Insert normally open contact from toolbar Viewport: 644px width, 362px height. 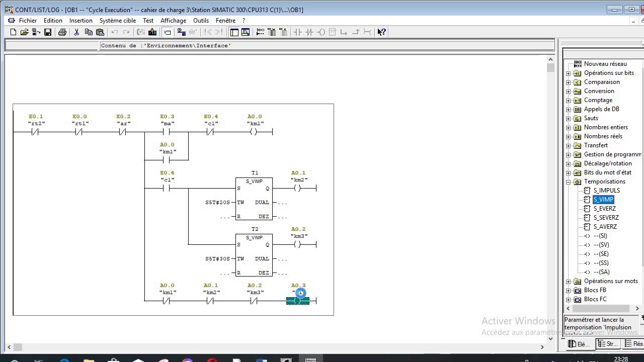pos(298,32)
